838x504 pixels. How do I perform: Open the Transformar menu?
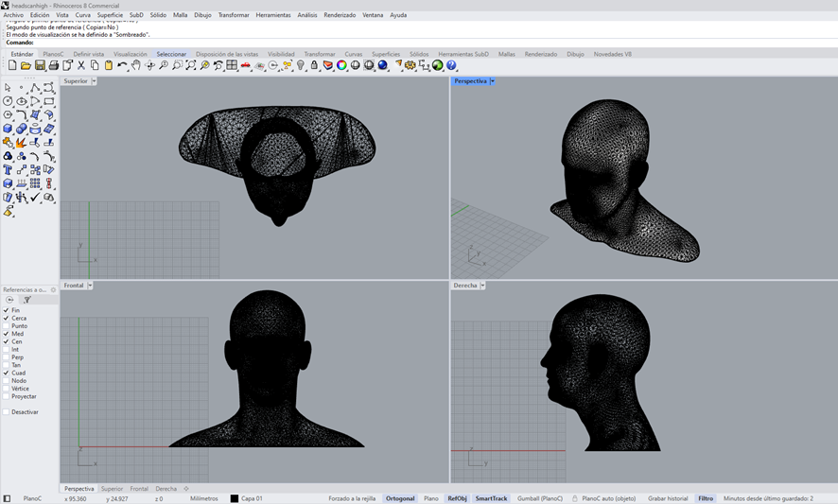click(234, 15)
